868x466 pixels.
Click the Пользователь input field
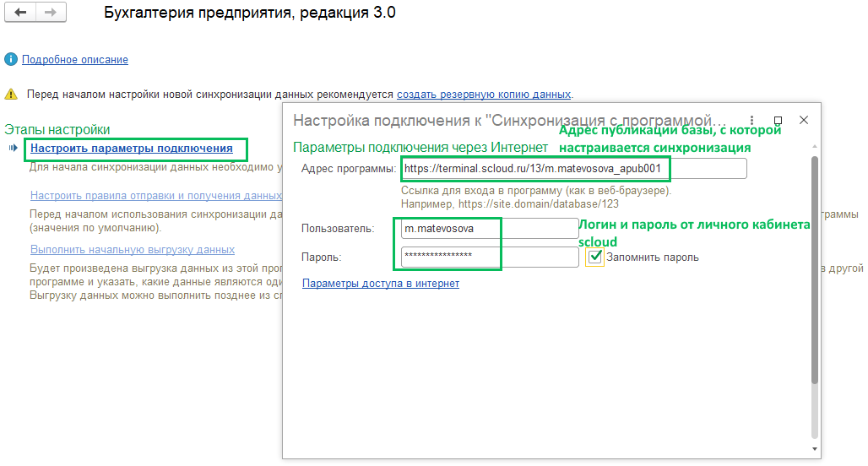(x=490, y=229)
